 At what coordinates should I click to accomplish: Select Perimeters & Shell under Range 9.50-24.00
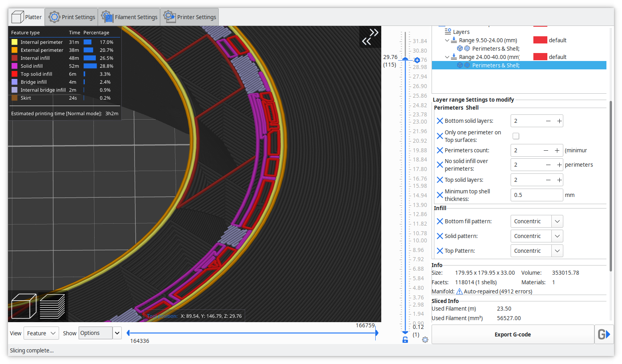(x=495, y=48)
